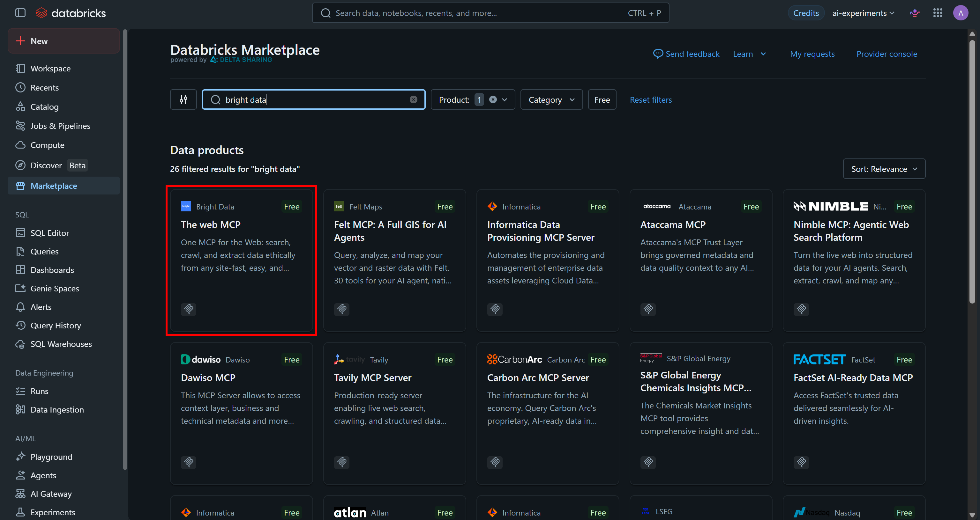Open the Category filter dropdown
980x520 pixels.
(551, 99)
